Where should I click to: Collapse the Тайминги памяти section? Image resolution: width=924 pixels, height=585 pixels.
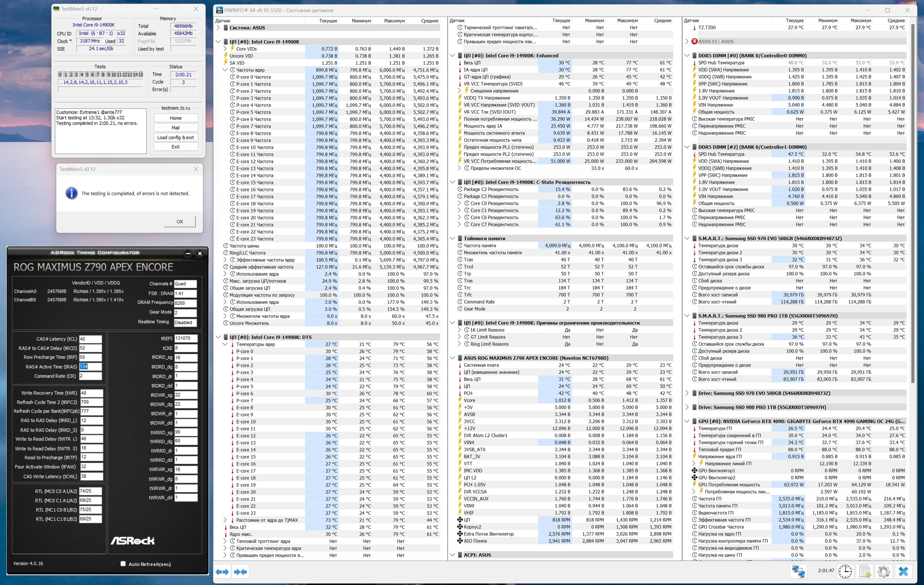click(452, 238)
